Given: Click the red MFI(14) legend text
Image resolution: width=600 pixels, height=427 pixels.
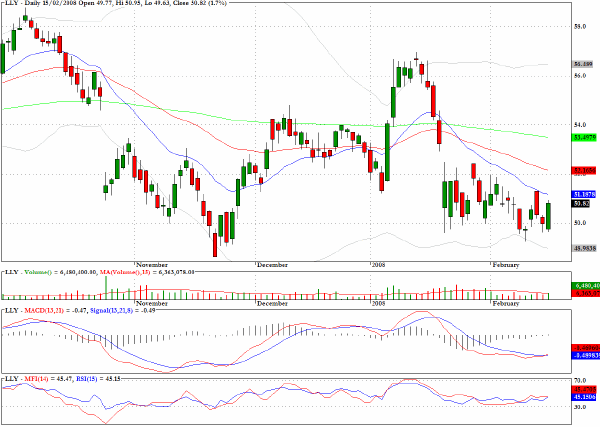Looking at the screenshot, I should point(36,379).
